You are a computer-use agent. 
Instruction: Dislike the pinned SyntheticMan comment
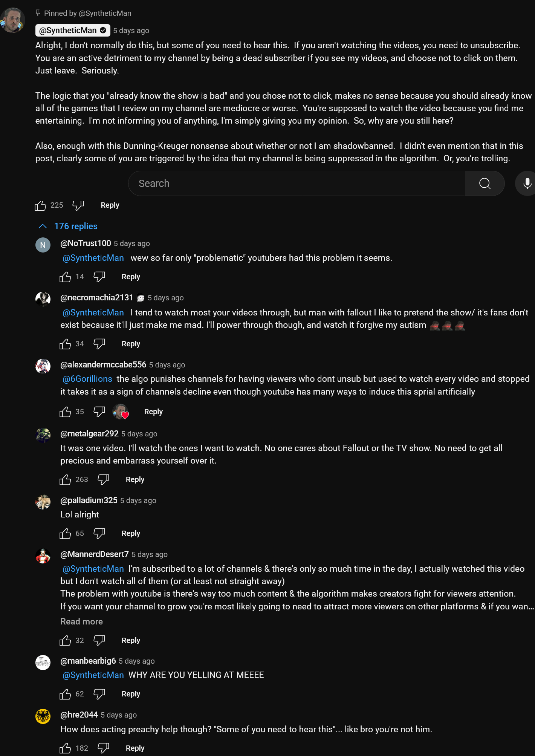click(x=78, y=205)
